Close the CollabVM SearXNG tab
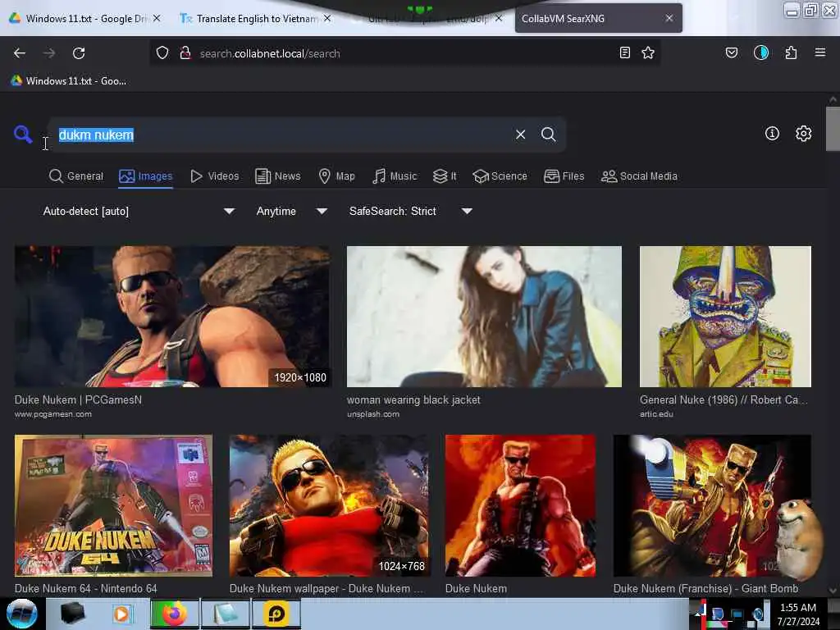The height and width of the screenshot is (630, 840). [669, 18]
